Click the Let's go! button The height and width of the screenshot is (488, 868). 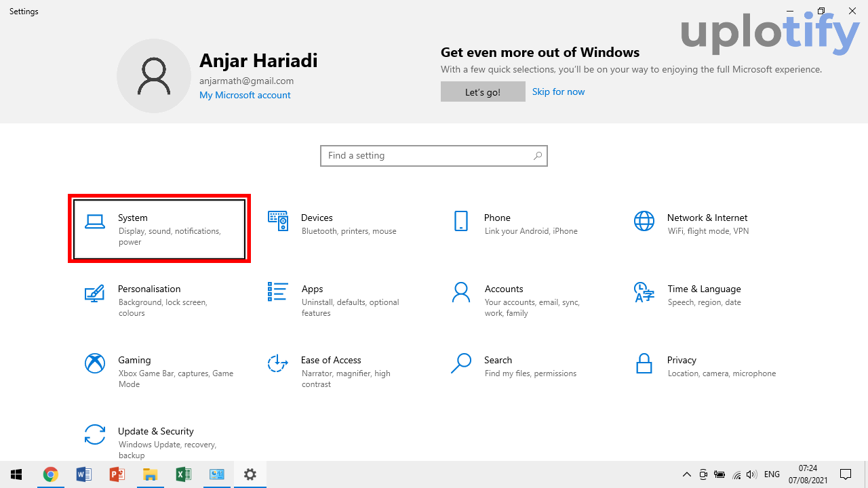point(483,91)
